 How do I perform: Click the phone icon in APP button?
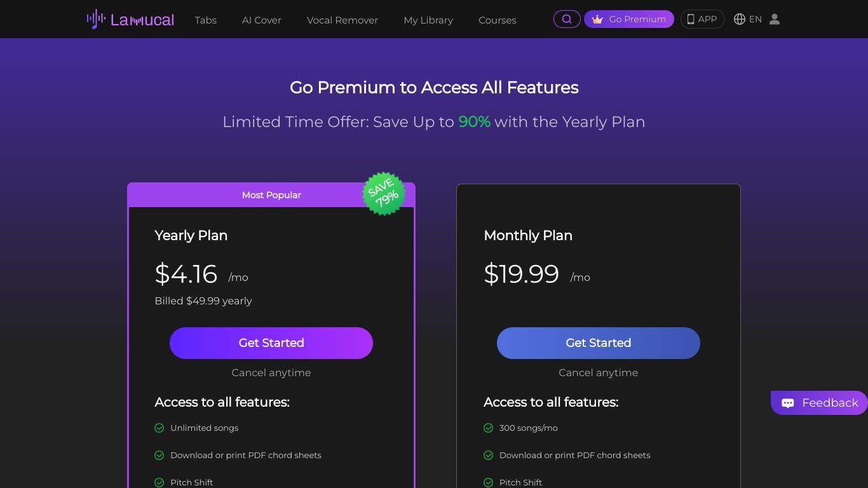click(691, 19)
